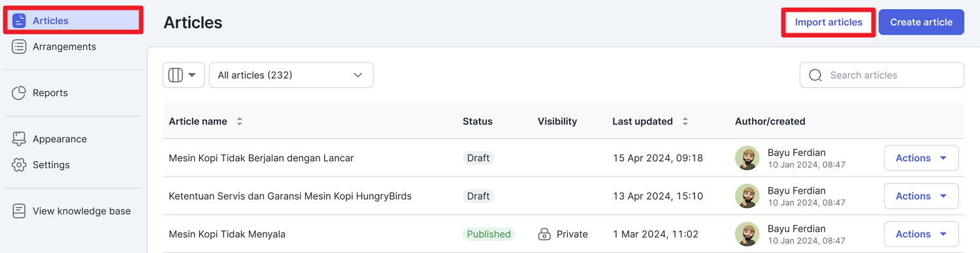Open the column layout selector dropdown
Screen dimensions: 980x253
tap(184, 75)
